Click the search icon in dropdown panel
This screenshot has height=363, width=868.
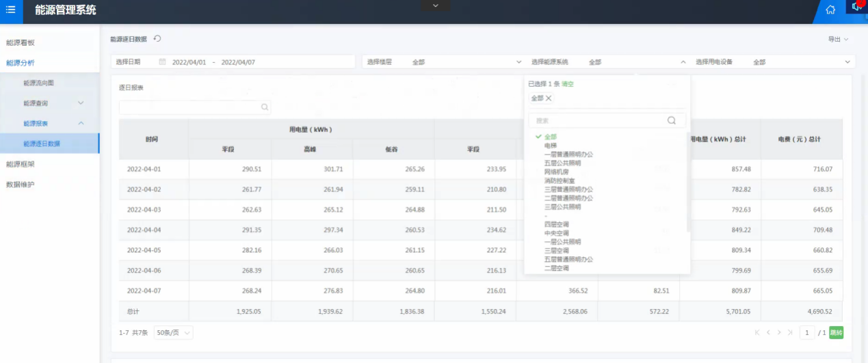[x=672, y=120]
